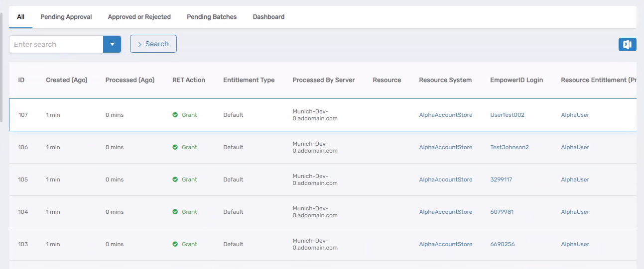644x269 pixels.
Task: Sort by Processed By Server column header
Action: point(324,80)
